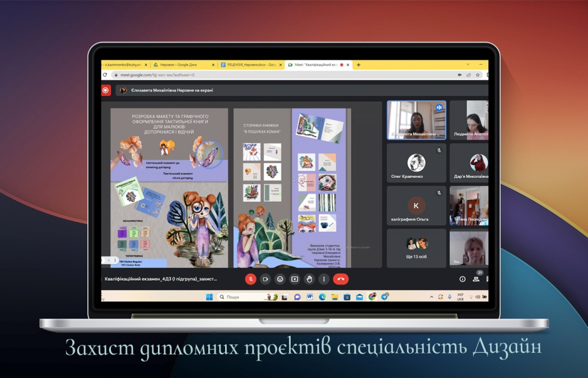Open meeting details info icon
This screenshot has width=588, height=378.
coord(463,279)
